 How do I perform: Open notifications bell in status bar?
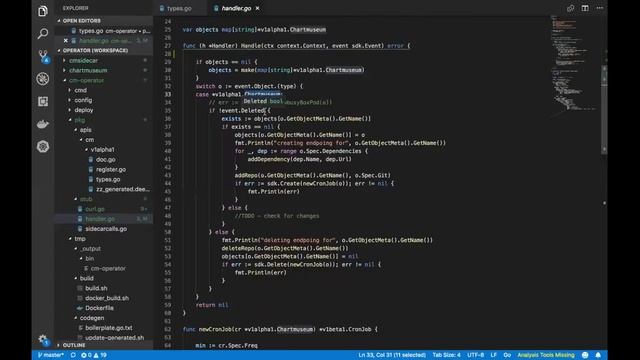pos(598,355)
